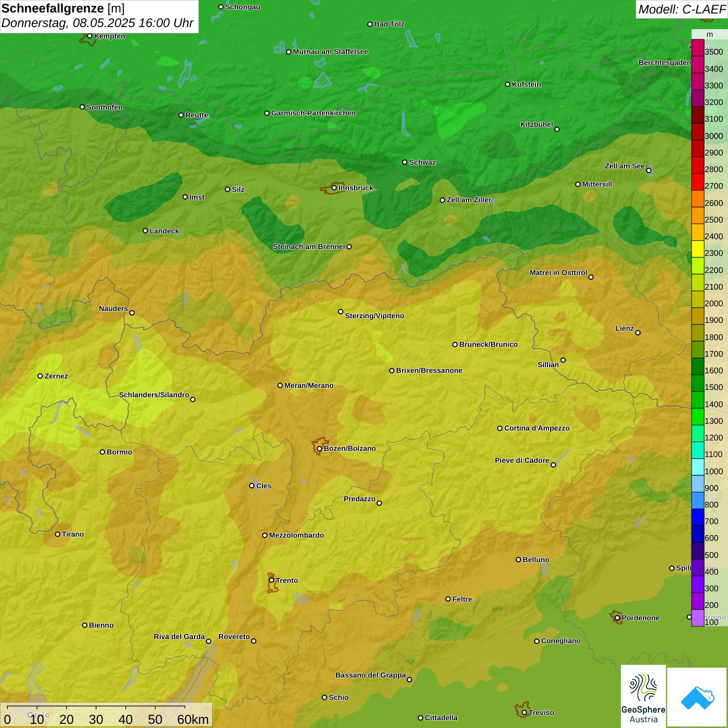Click the Conegliano marker dot

(x=537, y=641)
